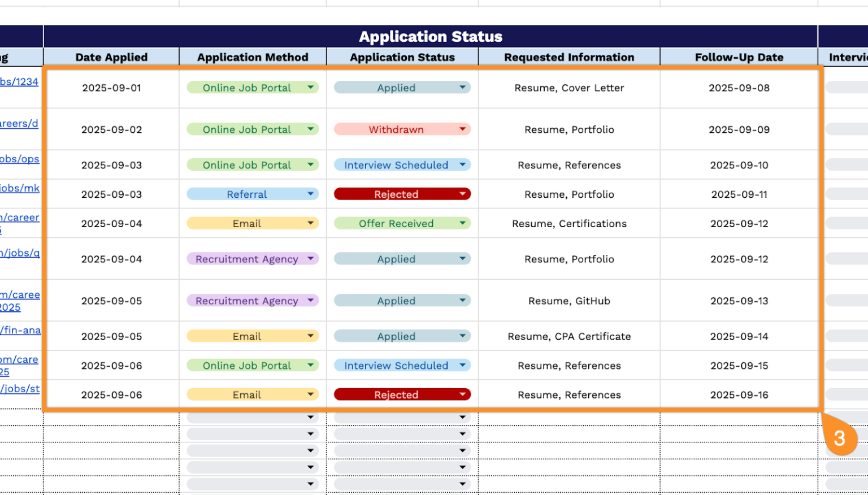Select the "Date Applied" column header
The height and width of the screenshot is (495, 868).
(x=111, y=57)
